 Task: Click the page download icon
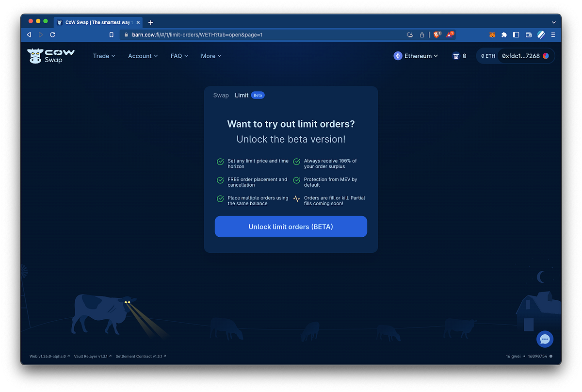point(410,34)
